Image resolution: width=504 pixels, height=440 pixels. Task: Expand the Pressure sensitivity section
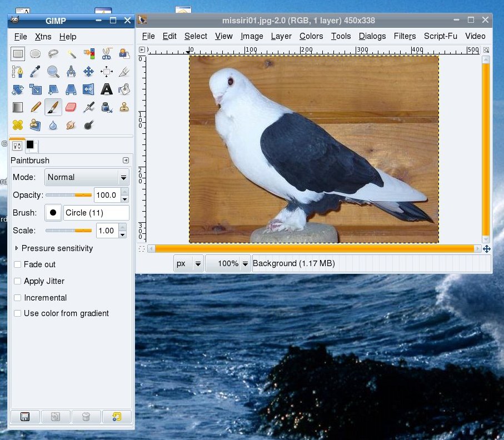tap(17, 248)
